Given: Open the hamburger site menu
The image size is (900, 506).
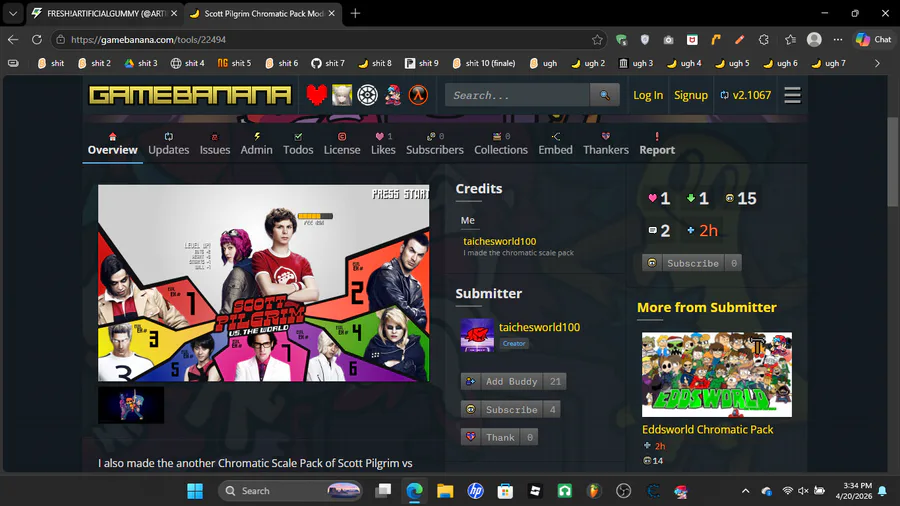Looking at the screenshot, I should click(x=792, y=95).
